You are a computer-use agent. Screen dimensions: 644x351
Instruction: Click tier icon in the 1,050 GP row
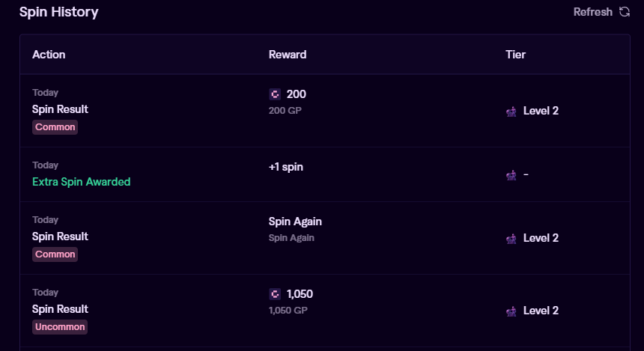[x=511, y=311]
